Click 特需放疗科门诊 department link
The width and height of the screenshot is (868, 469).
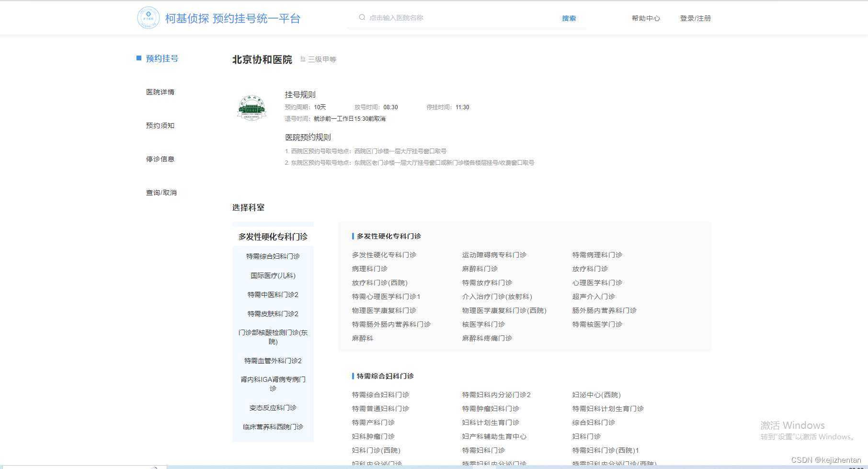pos(487,283)
